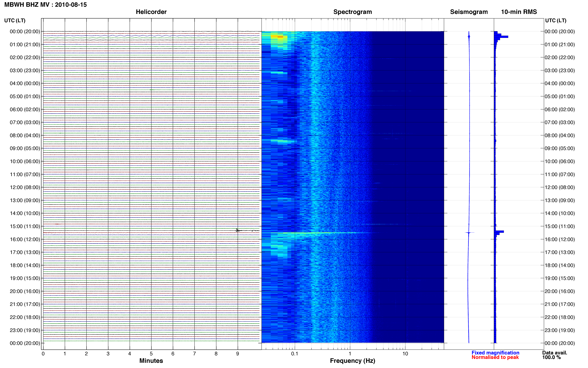Click left-axis time label '06:00 (02:00)'
588x368 pixels.
pos(25,110)
